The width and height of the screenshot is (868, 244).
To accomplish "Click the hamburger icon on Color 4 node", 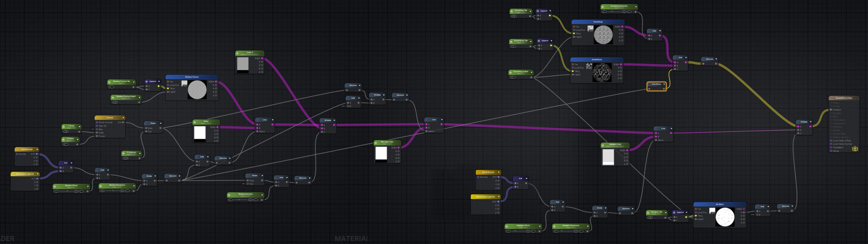I will tap(237, 53).
